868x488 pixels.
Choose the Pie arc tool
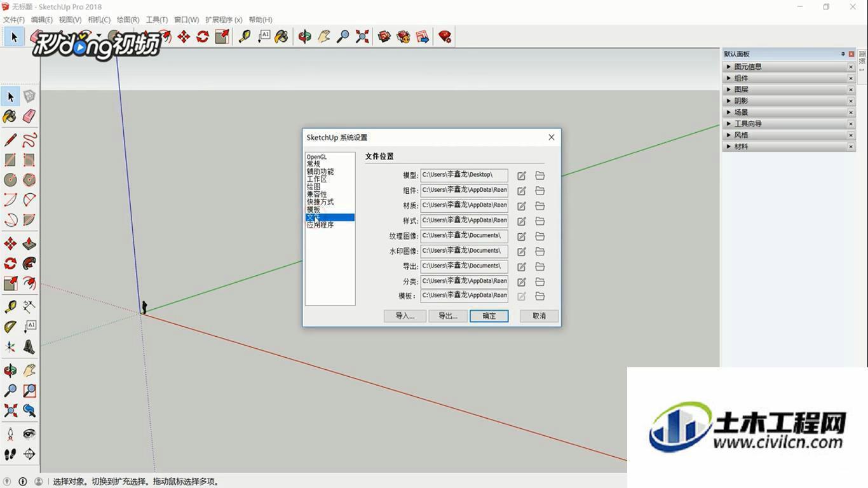pos(29,220)
